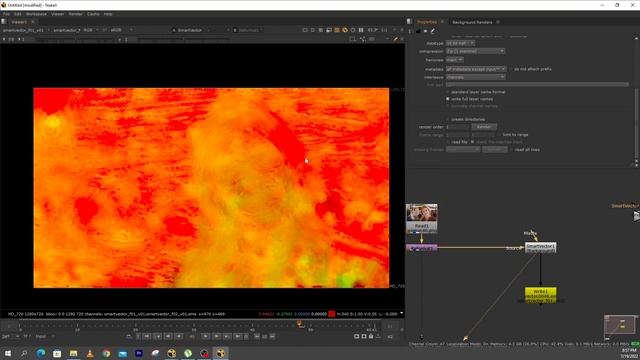Open the sRGB viewer colorspace dropdown
This screenshot has width=640, height=360.
pos(121,30)
